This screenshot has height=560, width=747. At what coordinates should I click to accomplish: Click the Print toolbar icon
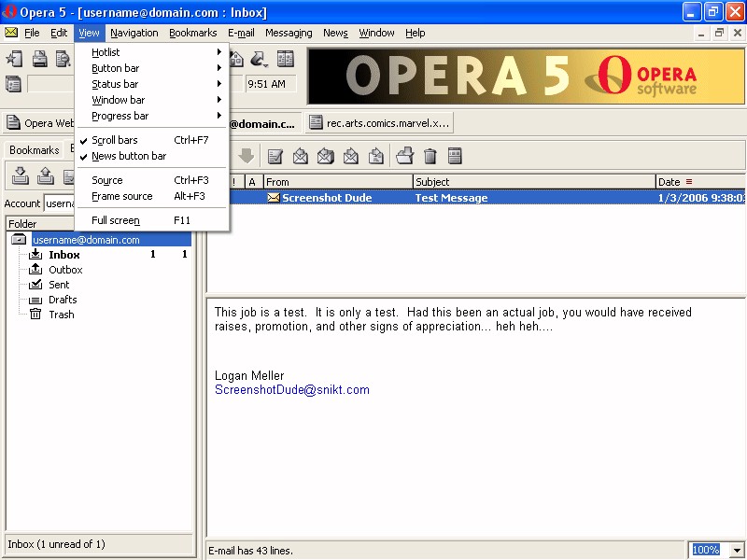click(x=39, y=59)
